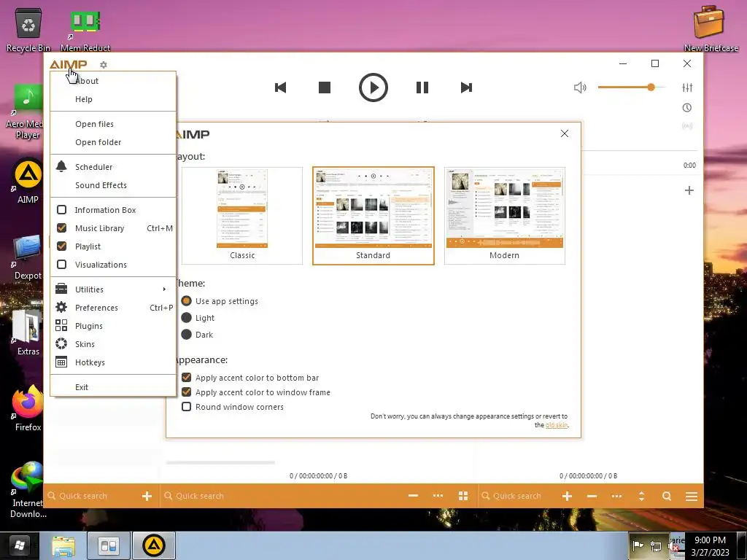Click the playlist sort arrows icon

642,496
